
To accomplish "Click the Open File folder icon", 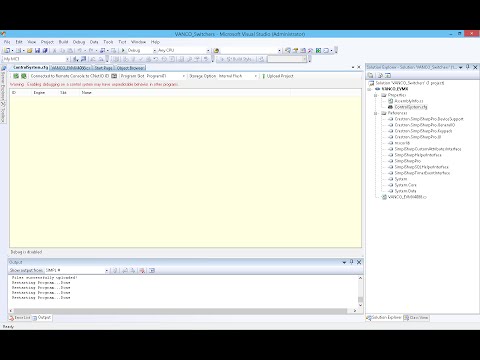I will coord(29,50).
